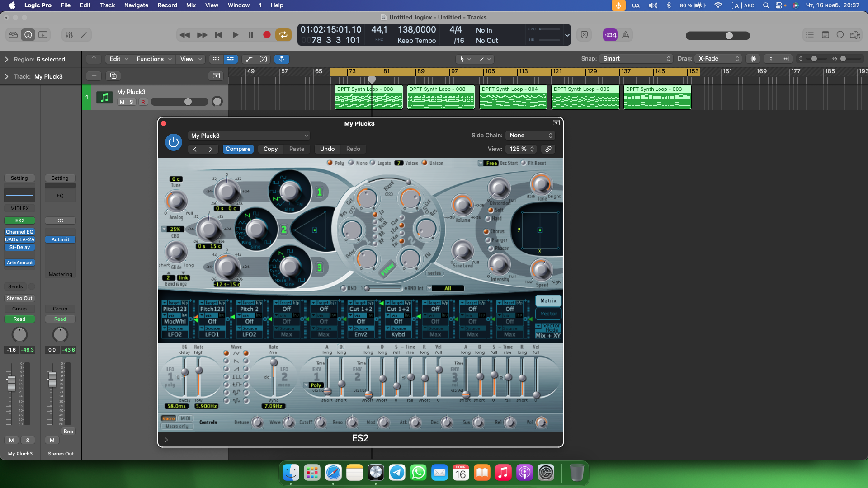The height and width of the screenshot is (488, 868).
Task: Open the Snap Smart dropdown
Action: pos(636,59)
